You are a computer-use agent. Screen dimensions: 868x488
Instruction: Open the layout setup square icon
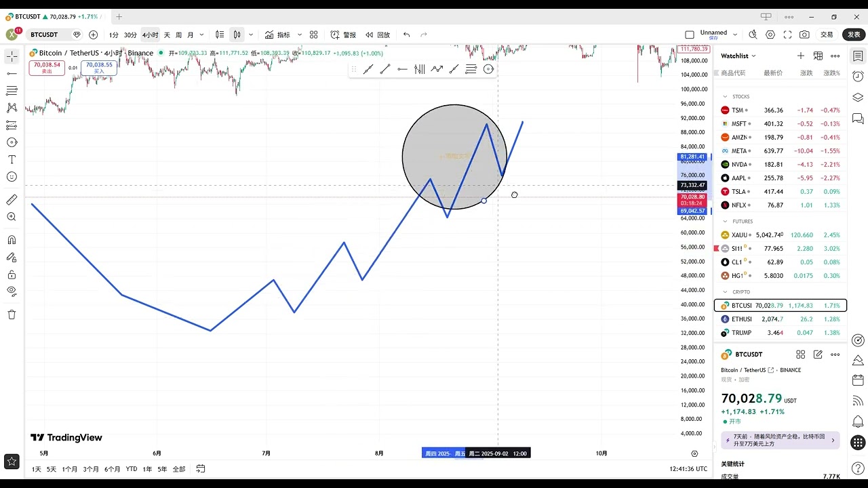690,35
